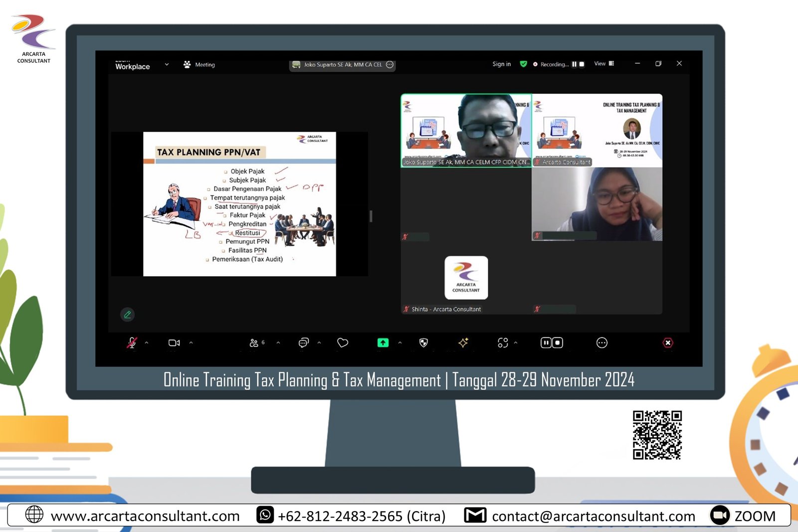Click the divider handle beside shared slide
The height and width of the screenshot is (532, 798).
371,216
